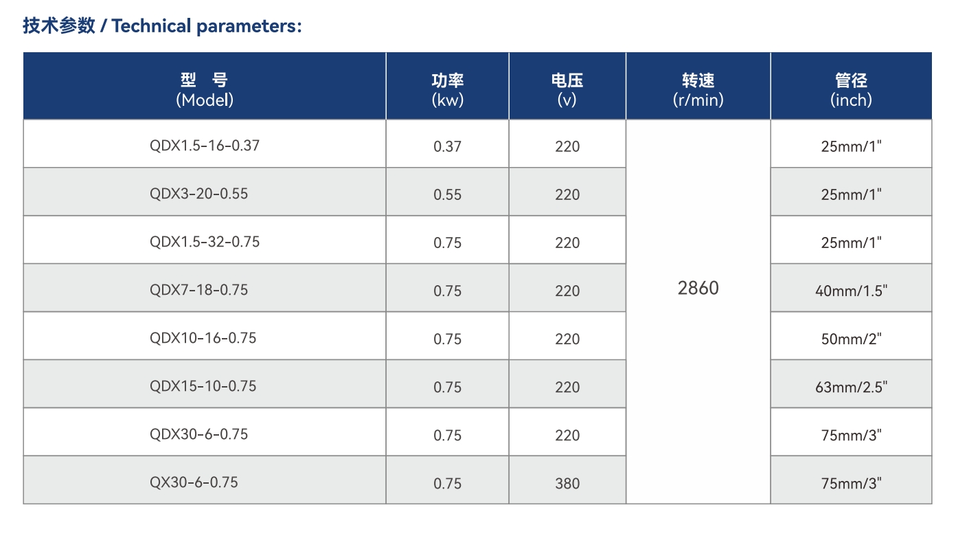Click the r/min speed column header
Screen dimensions: 980x538
[698, 90]
